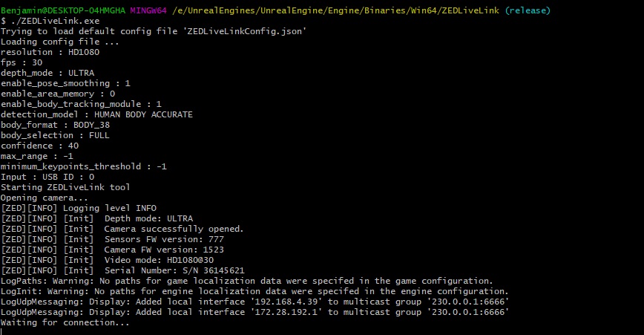The image size is (644, 335).
Task: Click the Camera successfully opened message
Action: tap(174, 229)
